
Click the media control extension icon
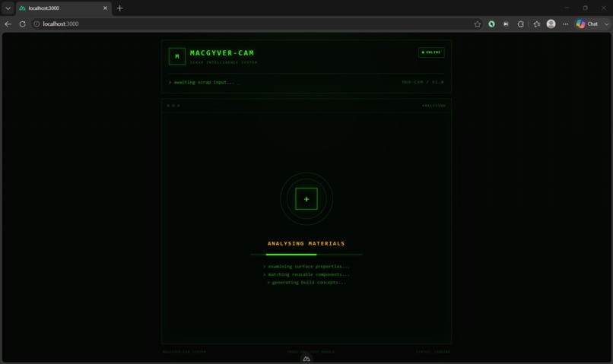[506, 24]
